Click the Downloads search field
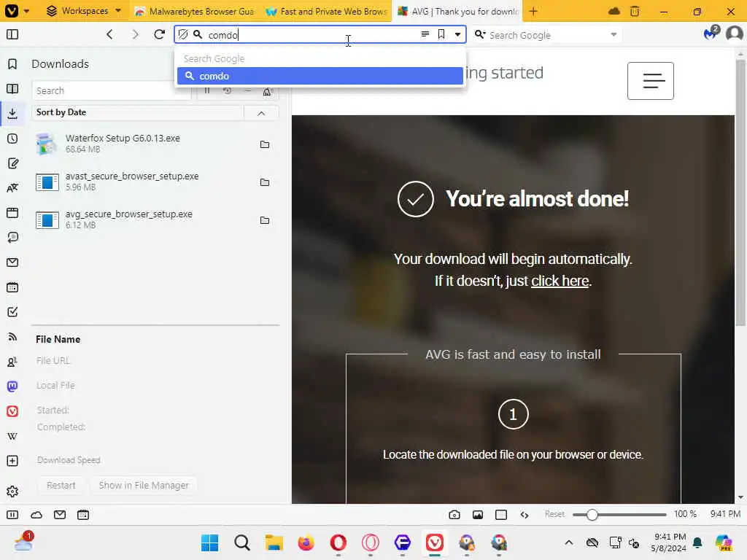The image size is (747, 560). click(x=112, y=90)
